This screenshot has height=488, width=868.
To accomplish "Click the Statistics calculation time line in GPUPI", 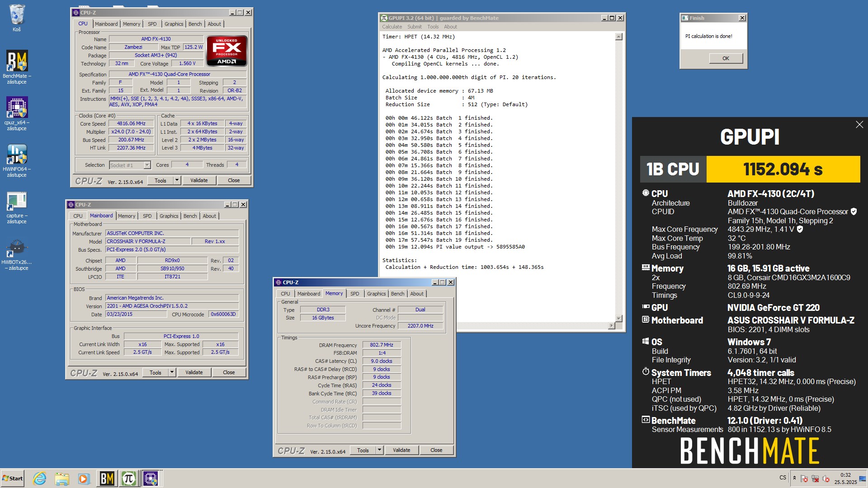I will click(464, 267).
